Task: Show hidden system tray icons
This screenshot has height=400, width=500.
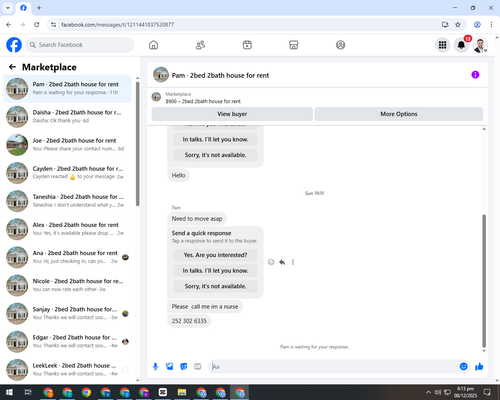Action: point(428,392)
